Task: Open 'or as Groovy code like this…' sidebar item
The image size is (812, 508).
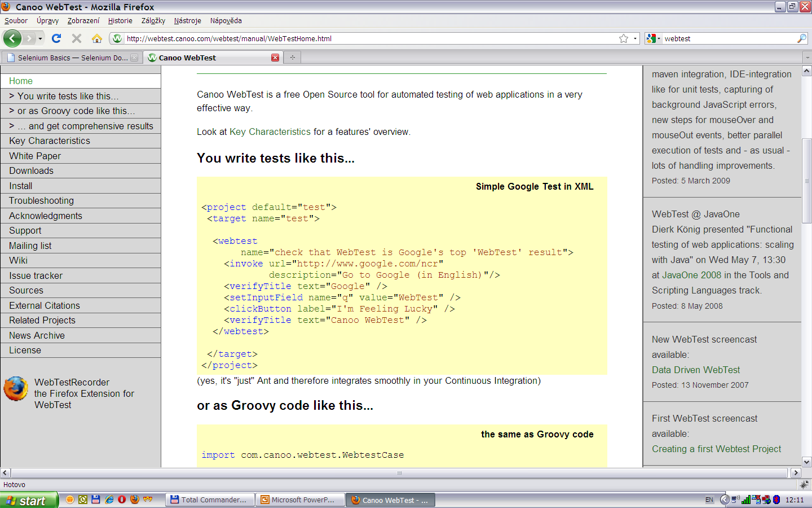Action: coord(81,111)
